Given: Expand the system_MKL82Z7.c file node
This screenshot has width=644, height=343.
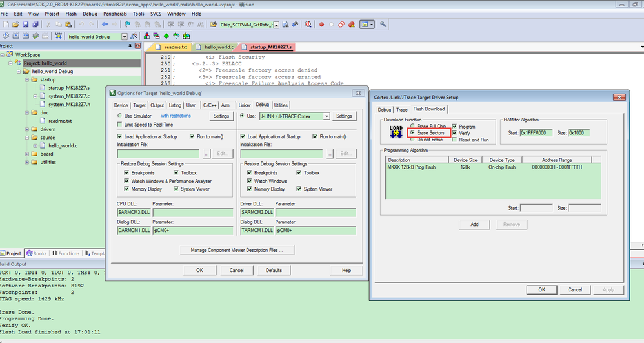Looking at the screenshot, I should click(x=35, y=96).
